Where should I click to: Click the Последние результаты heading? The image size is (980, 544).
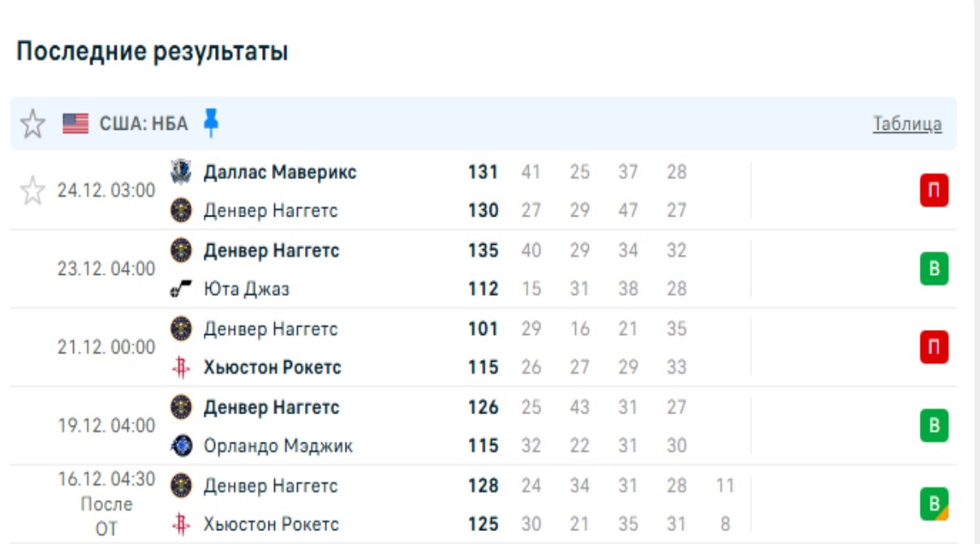tap(152, 52)
